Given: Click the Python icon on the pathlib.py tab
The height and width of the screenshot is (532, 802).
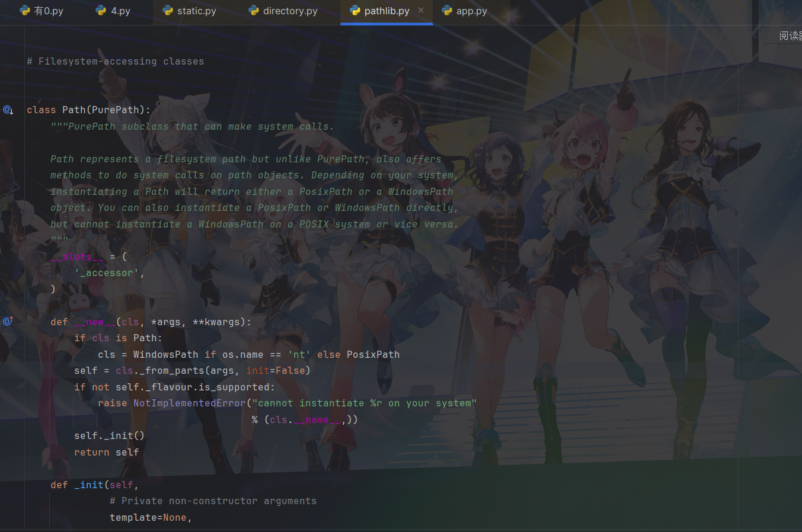Looking at the screenshot, I should (356, 10).
